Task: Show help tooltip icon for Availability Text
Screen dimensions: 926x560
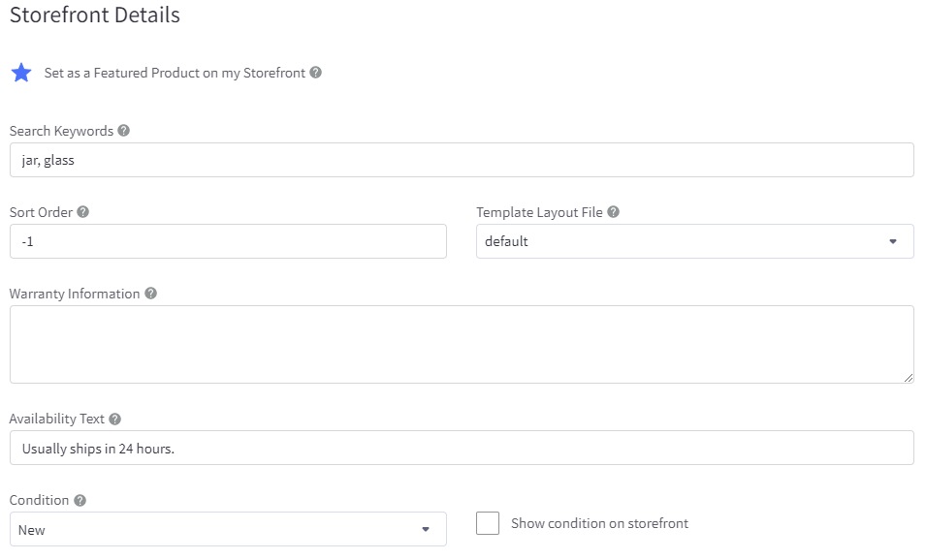Action: coord(115,420)
